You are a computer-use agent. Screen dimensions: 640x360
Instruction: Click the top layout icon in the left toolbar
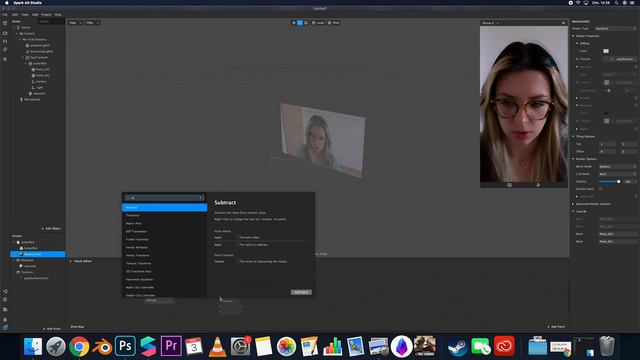(5, 23)
